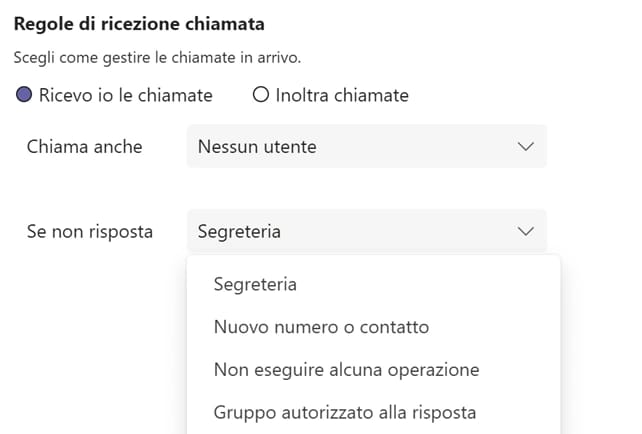Collapse the Se non risposta Segreteria combo box
Viewport: 642px width, 434px height.
[366, 231]
